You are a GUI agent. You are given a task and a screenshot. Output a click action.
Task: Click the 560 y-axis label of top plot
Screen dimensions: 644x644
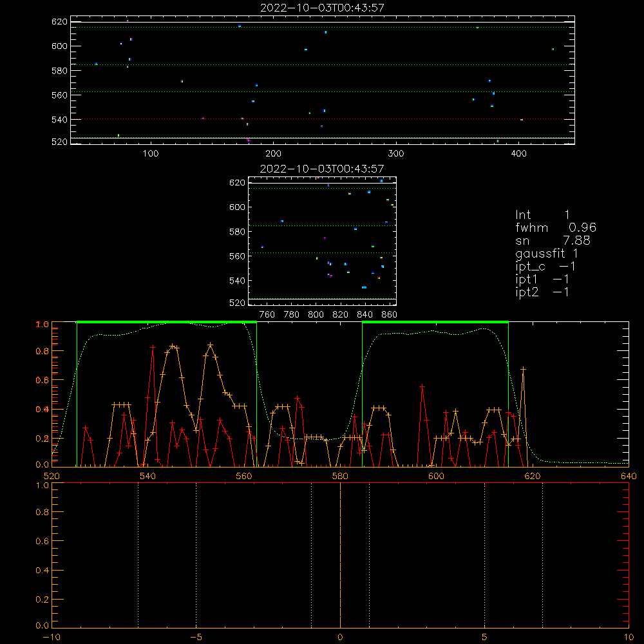pos(59,95)
